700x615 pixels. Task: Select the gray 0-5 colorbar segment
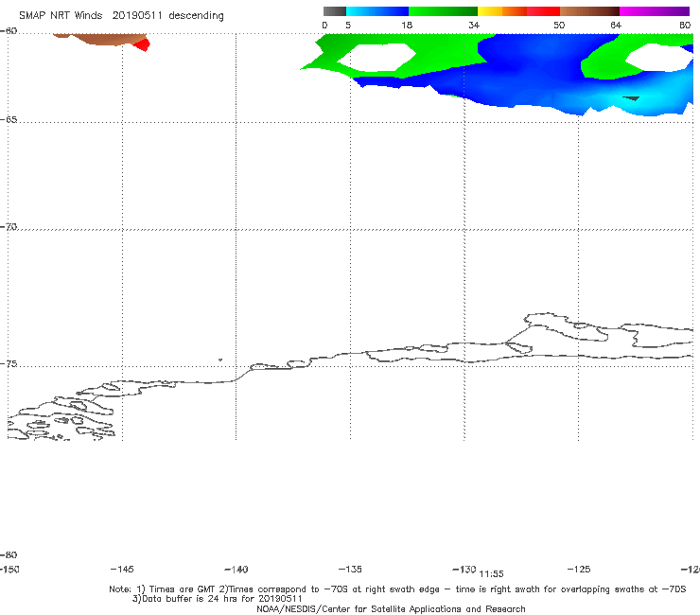click(x=335, y=11)
